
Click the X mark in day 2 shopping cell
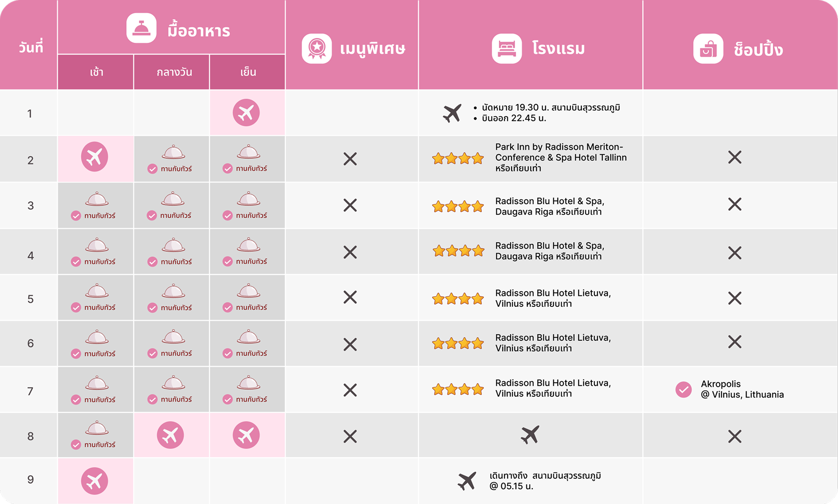tap(735, 158)
